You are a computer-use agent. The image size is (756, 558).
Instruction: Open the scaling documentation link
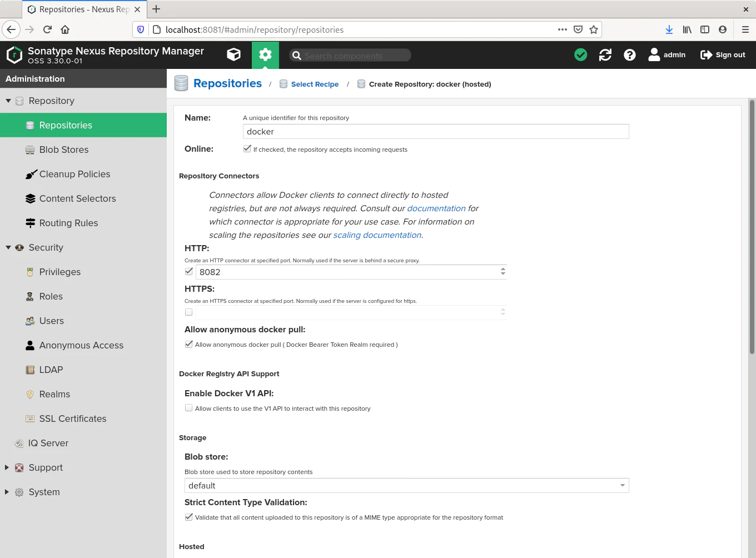pos(377,235)
